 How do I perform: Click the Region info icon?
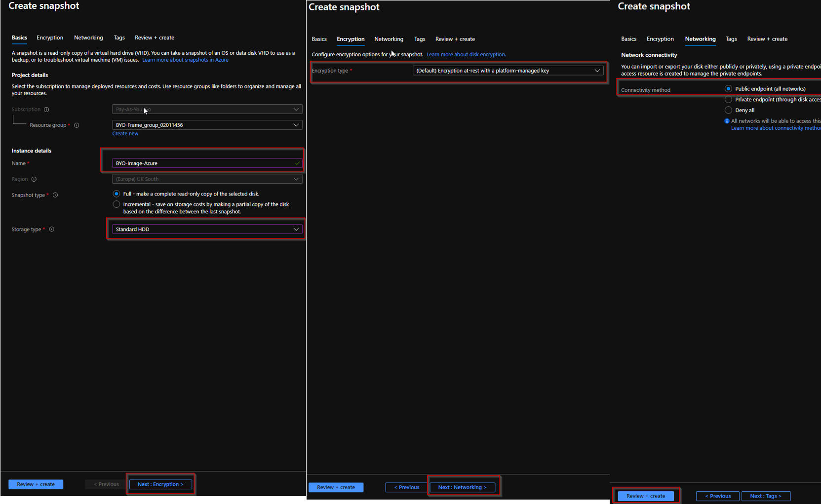tap(35, 179)
